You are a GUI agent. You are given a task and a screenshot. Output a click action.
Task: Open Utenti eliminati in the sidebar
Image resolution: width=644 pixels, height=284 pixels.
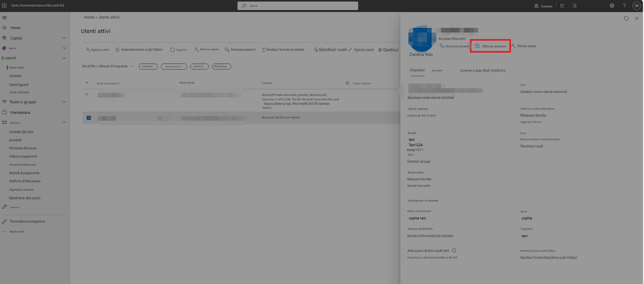click(19, 92)
